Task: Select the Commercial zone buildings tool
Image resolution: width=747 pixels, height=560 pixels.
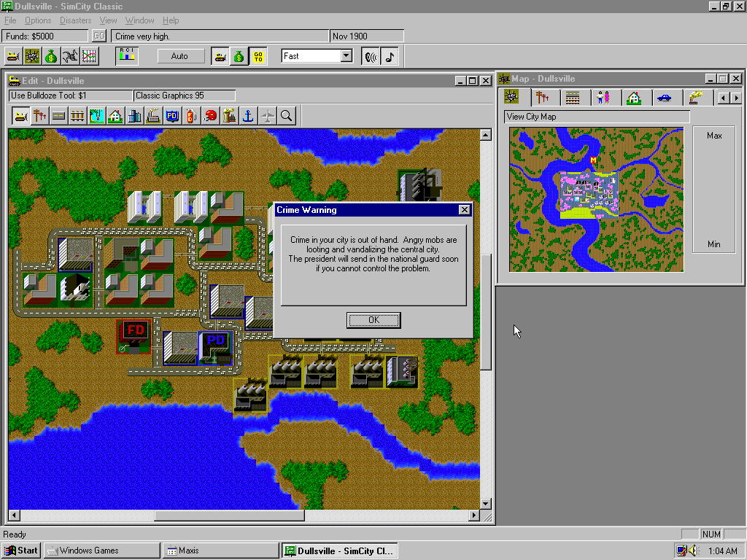Action: (134, 116)
